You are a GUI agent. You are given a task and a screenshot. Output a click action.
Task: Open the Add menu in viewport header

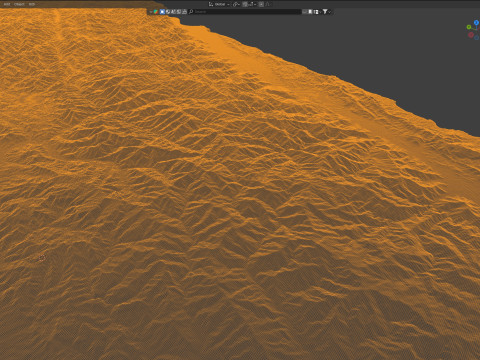point(6,4)
